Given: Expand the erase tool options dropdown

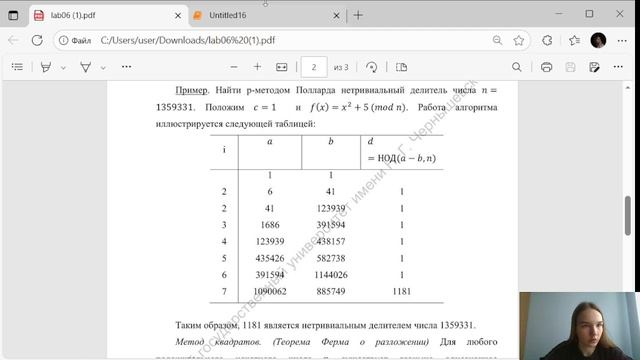Looking at the screenshot, I should pyautogui.click(x=103, y=68).
